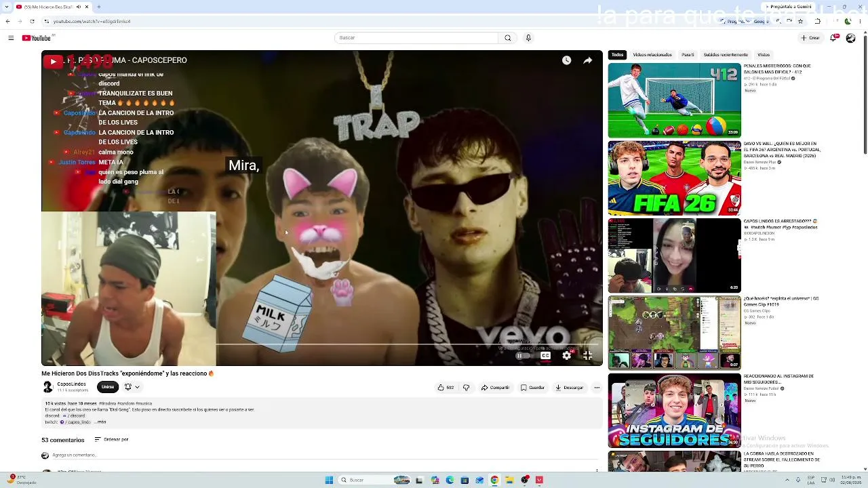This screenshot has width=868, height=488.
Task: Mute the tab via speaker icon
Action: coord(79,7)
